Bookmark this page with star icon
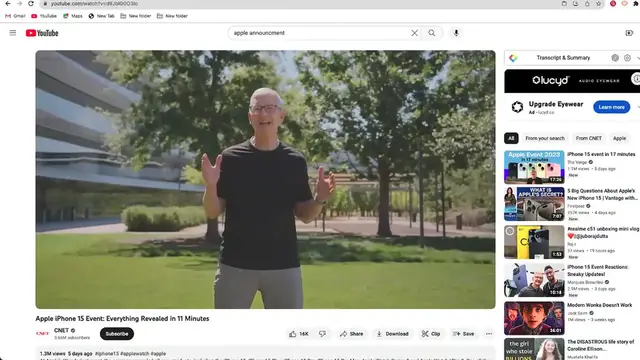 pos(598,4)
